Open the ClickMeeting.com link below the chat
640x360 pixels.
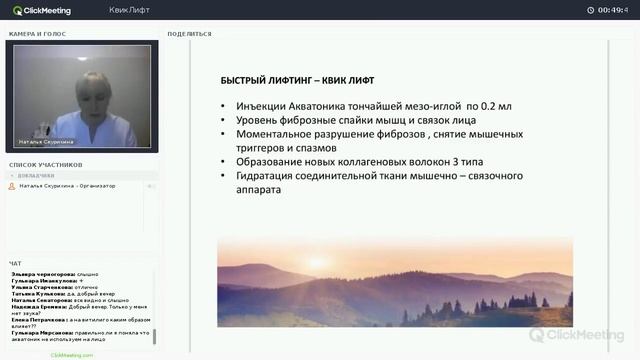click(72, 355)
